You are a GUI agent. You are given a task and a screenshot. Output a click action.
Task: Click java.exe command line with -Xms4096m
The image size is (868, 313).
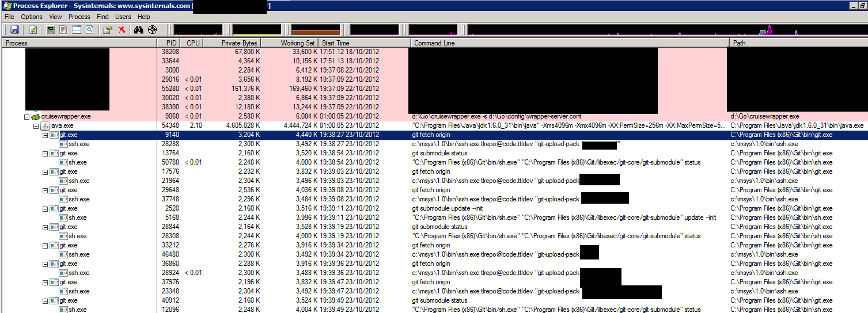click(x=569, y=125)
